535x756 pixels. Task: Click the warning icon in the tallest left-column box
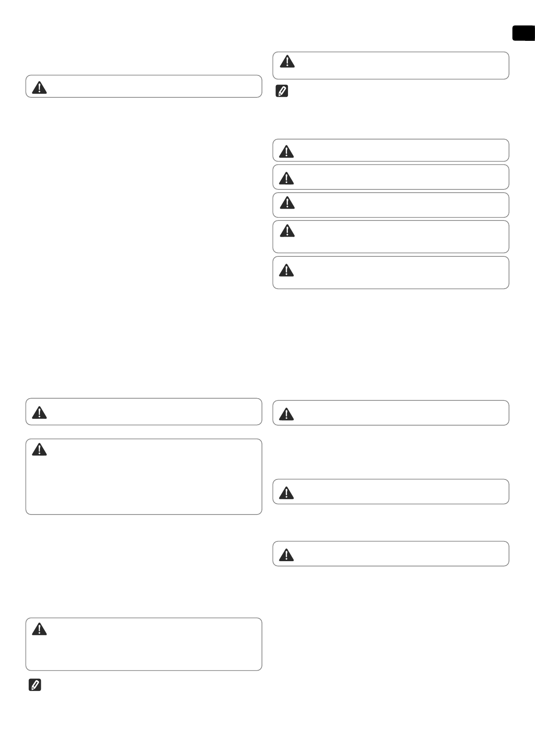[x=40, y=449]
